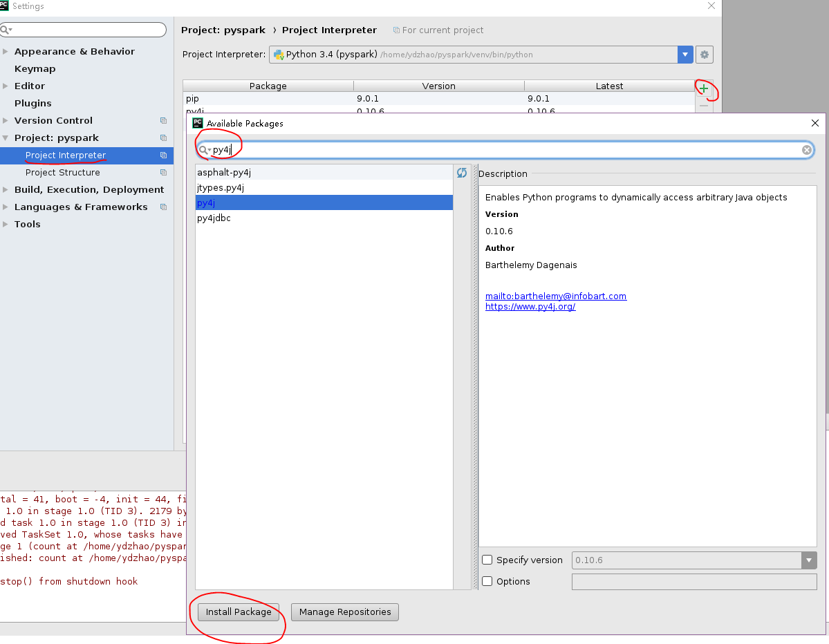Click the reload packages list icon
829x644 pixels.
click(x=462, y=173)
